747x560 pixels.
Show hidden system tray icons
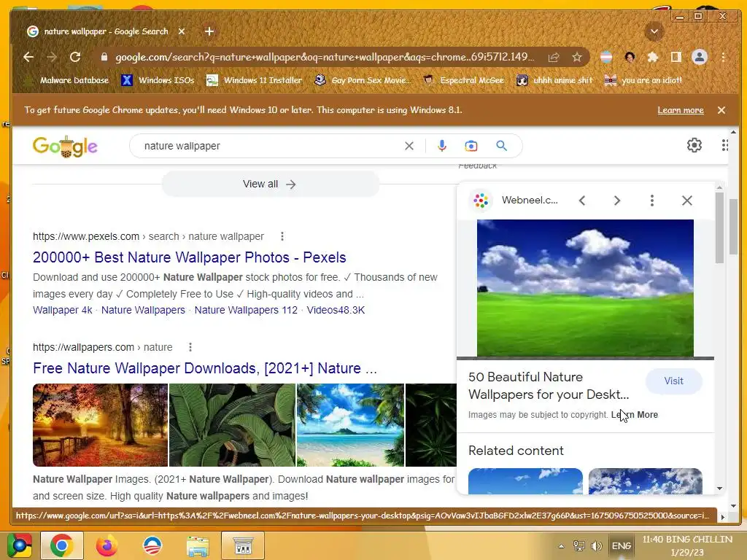tap(561, 546)
